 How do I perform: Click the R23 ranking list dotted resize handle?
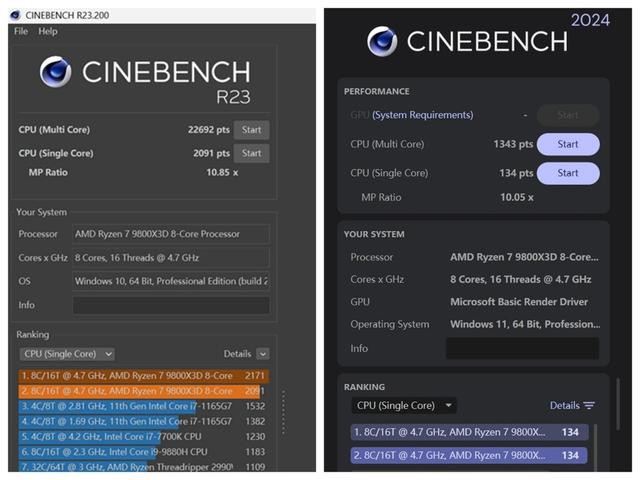click(284, 412)
